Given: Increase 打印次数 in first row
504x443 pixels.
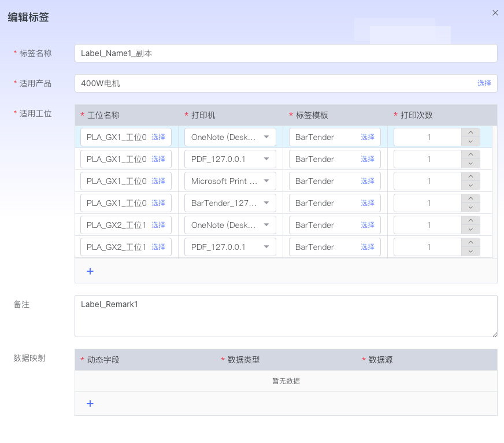Looking at the screenshot, I should coord(470,132).
